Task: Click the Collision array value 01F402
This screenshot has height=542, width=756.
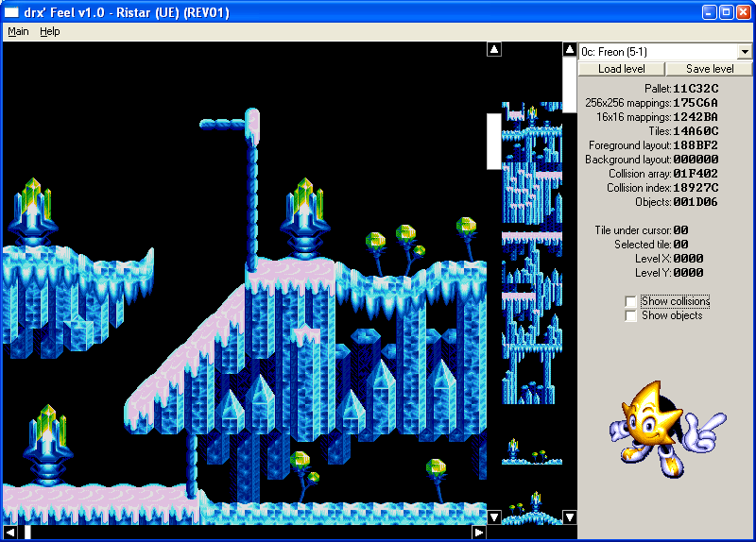Action: pos(696,174)
